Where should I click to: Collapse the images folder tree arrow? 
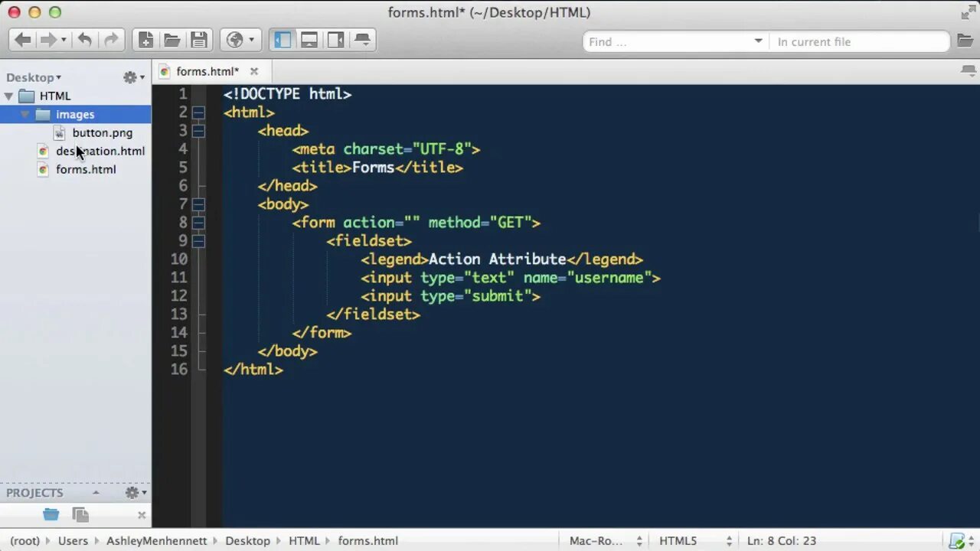point(25,114)
